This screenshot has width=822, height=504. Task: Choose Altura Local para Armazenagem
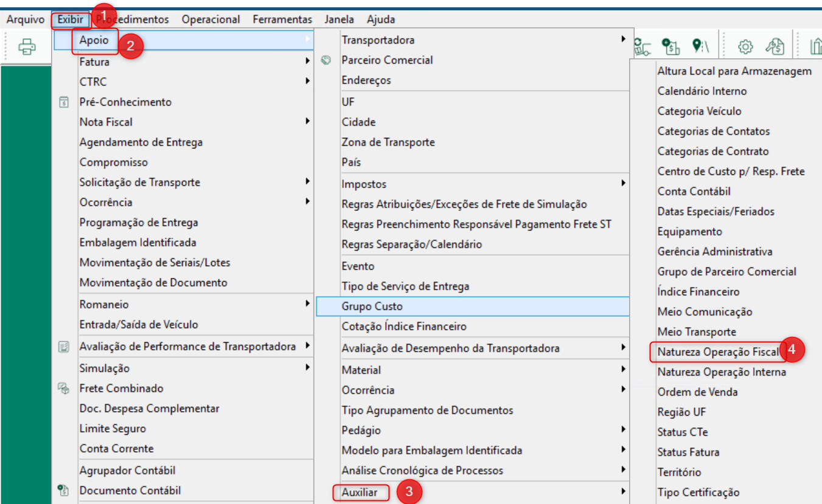tap(734, 71)
